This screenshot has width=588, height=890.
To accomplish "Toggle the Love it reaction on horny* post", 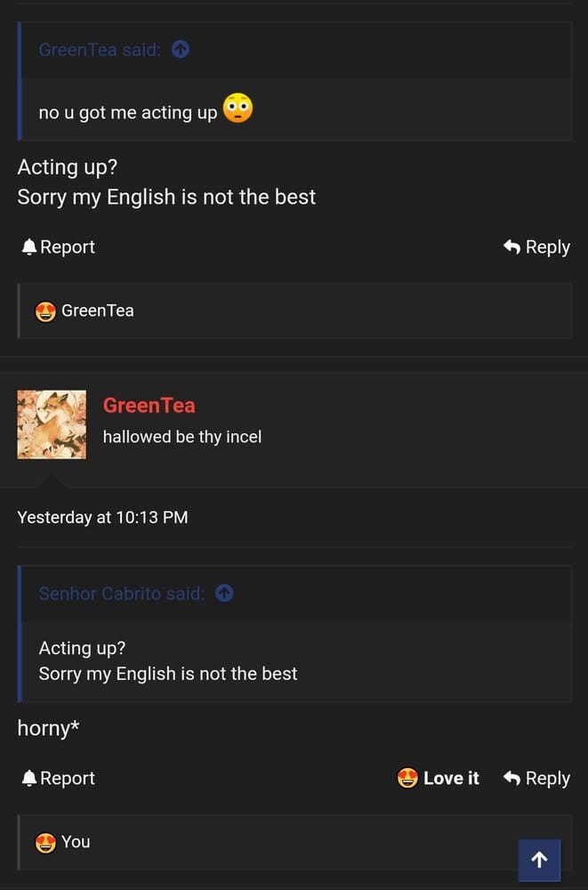I will pyautogui.click(x=439, y=777).
